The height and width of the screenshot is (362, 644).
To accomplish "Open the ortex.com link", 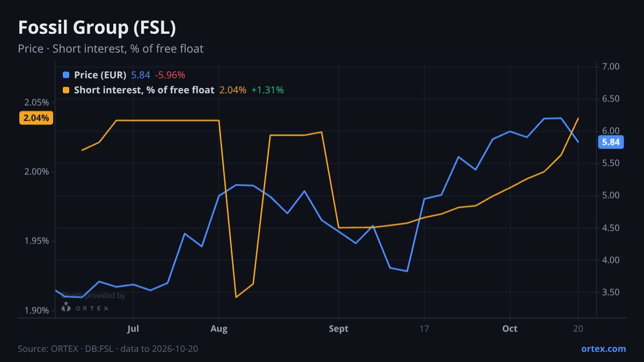I will click(603, 349).
